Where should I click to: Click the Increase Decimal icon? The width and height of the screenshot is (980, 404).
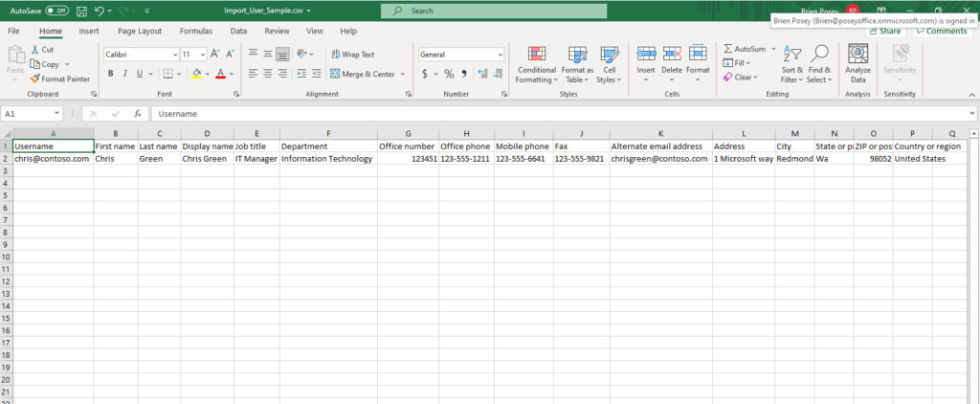click(x=482, y=74)
